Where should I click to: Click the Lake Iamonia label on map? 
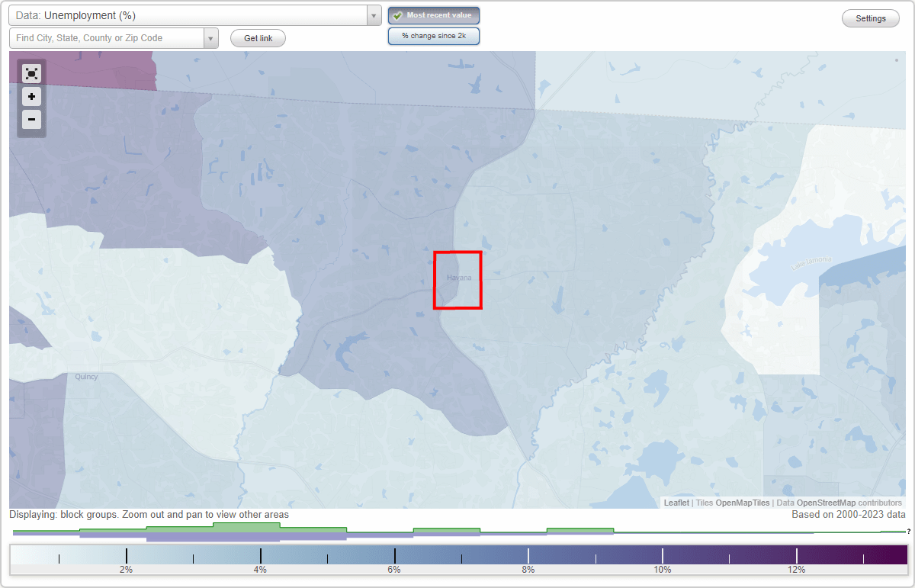point(812,264)
